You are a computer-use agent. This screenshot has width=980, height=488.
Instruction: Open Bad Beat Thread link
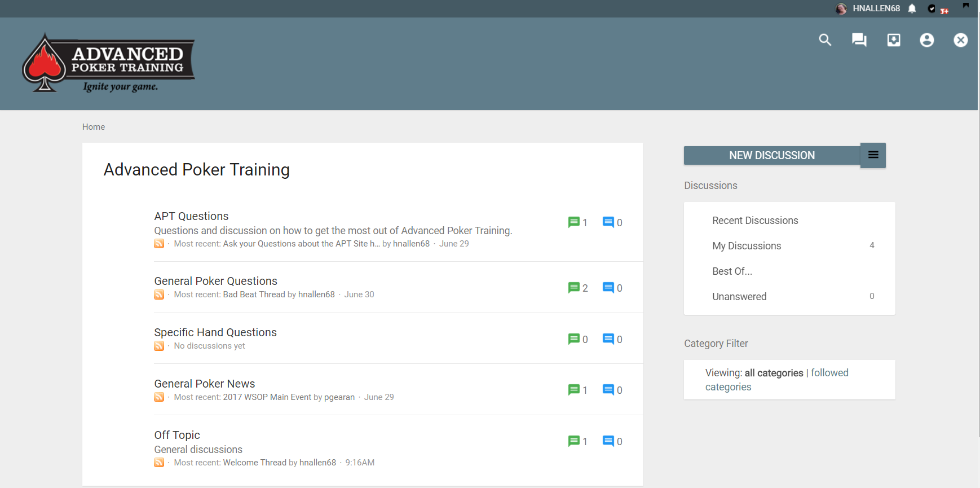(254, 294)
